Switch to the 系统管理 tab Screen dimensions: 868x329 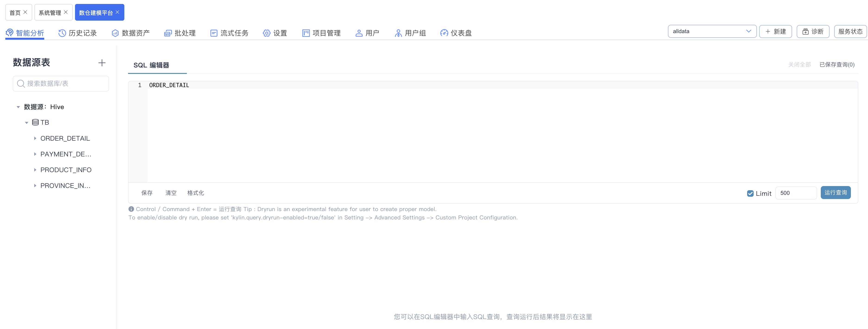[x=50, y=13]
